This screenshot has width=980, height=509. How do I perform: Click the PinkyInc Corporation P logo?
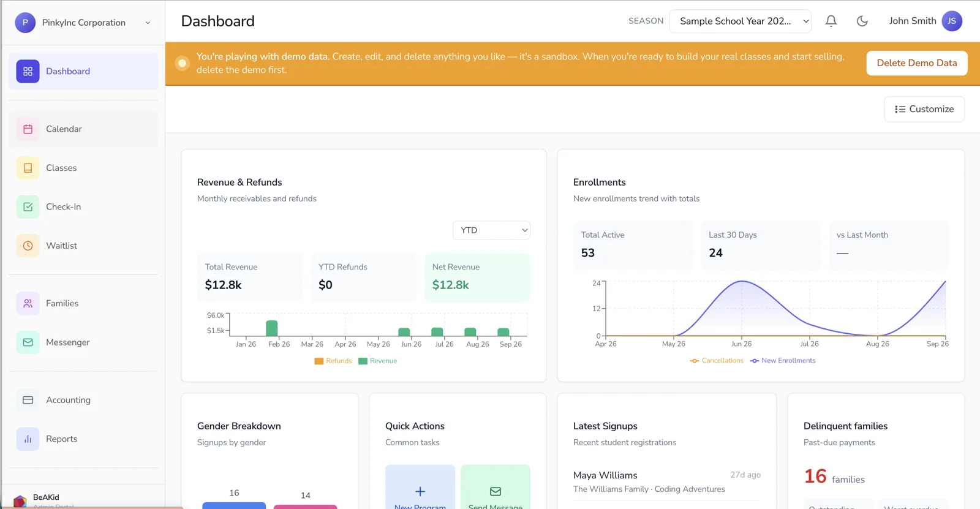25,23
